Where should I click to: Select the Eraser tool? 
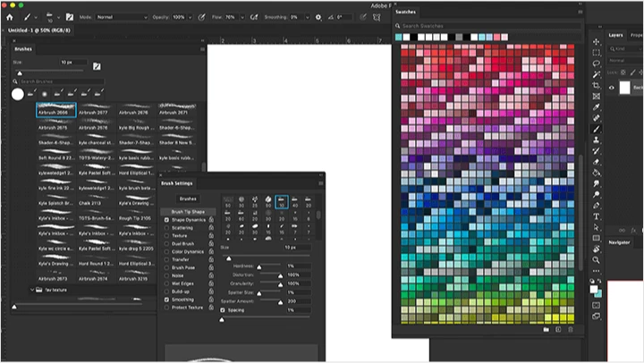(x=596, y=162)
